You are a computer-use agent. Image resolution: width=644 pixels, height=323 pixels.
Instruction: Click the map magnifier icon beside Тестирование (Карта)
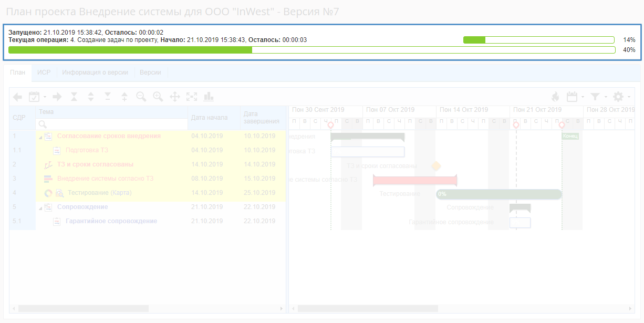pyautogui.click(x=59, y=193)
